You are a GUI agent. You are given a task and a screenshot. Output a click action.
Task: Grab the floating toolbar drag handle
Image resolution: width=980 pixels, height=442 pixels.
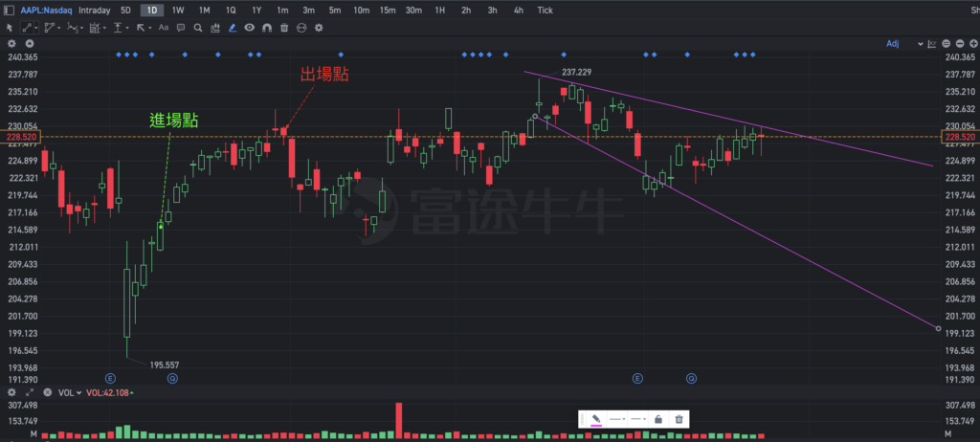click(584, 419)
